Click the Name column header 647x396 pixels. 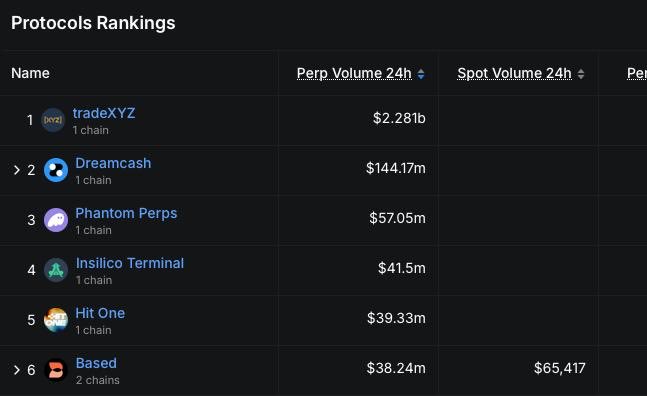[x=30, y=73]
